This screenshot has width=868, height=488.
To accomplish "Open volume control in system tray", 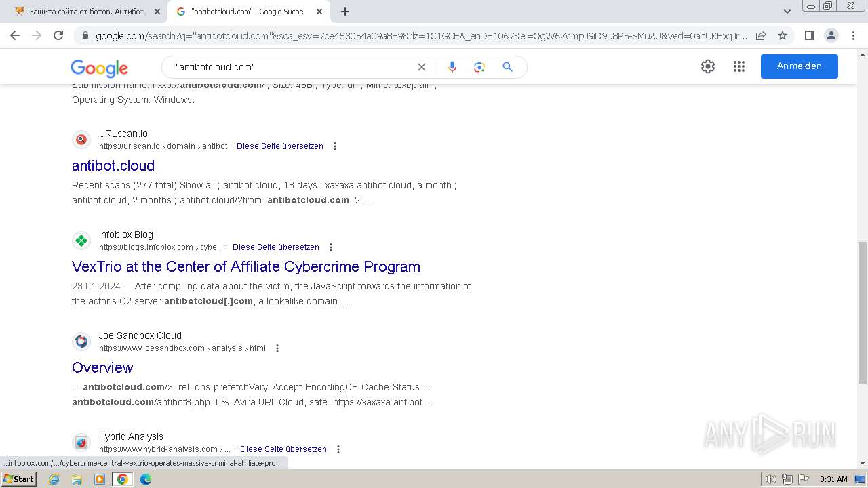I will [770, 479].
